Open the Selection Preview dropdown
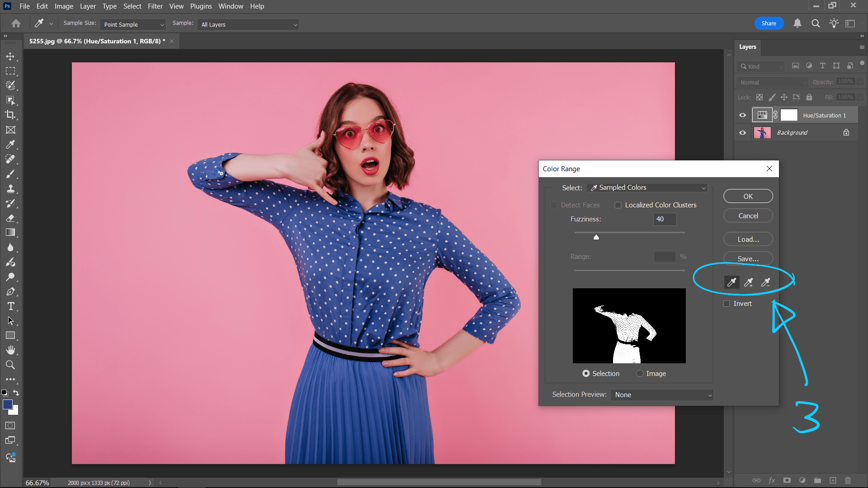The width and height of the screenshot is (868, 488). click(x=662, y=395)
